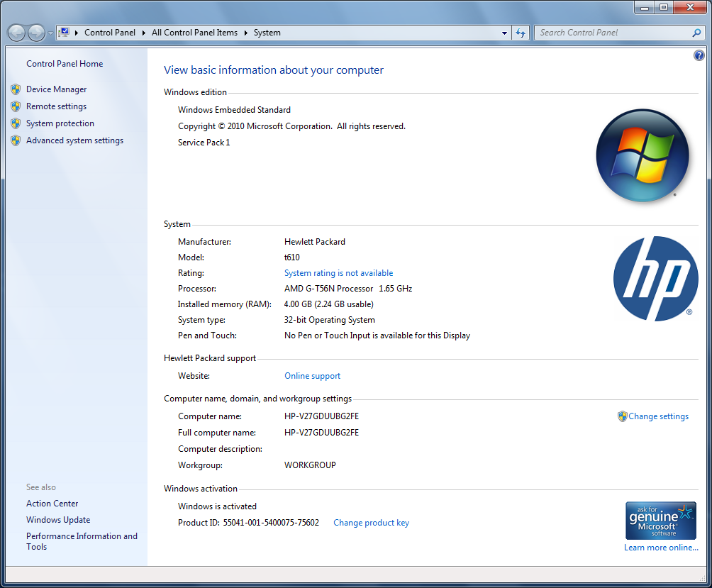
Task: Click the Windows logo orb image
Action: point(642,155)
